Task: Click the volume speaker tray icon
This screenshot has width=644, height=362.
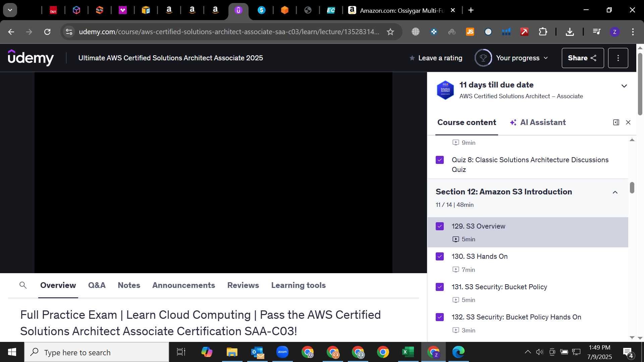Action: pos(539,352)
